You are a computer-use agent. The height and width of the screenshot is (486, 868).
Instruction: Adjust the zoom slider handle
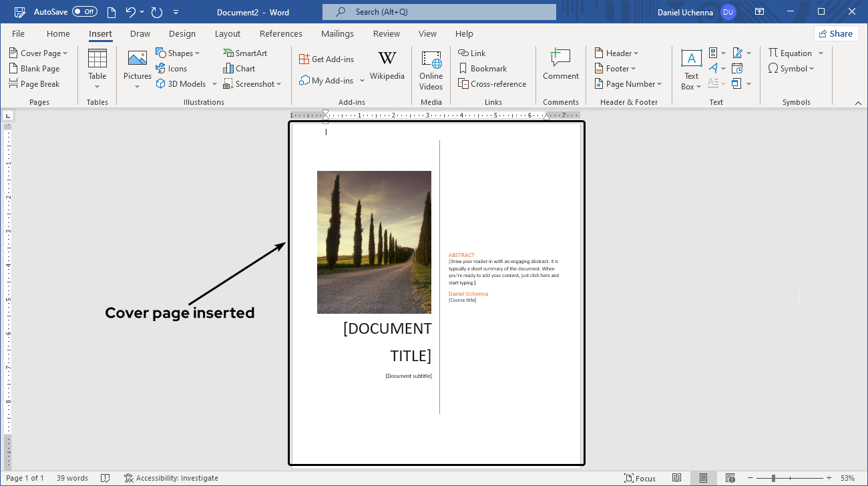773,478
